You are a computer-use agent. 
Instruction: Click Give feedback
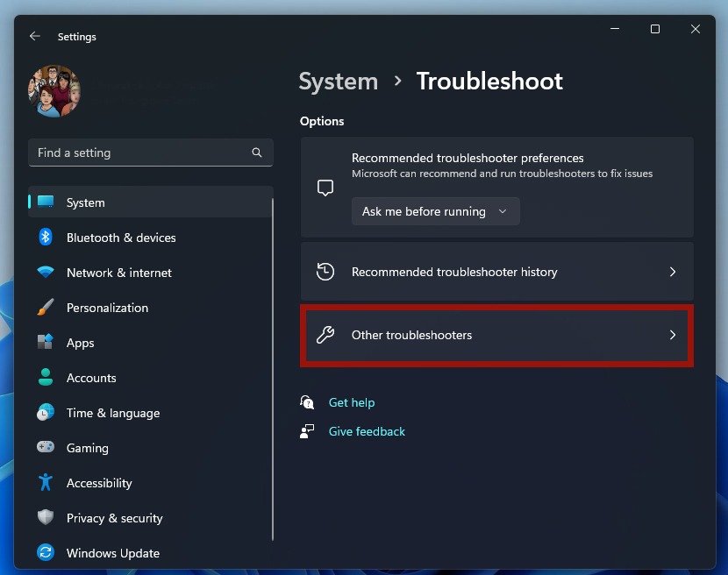pyautogui.click(x=367, y=431)
